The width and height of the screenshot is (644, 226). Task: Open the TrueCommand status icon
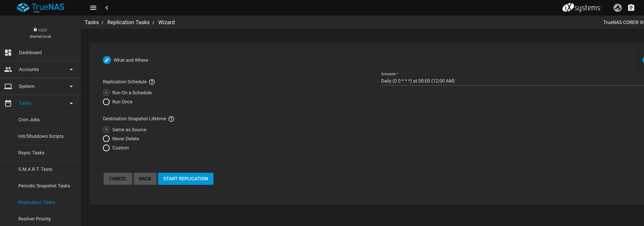point(617,8)
